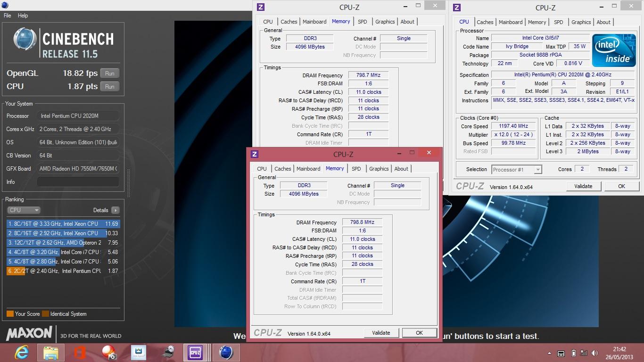Open Internet Explorer from the taskbar
Viewport: 644px width, 362px height.
point(22,353)
